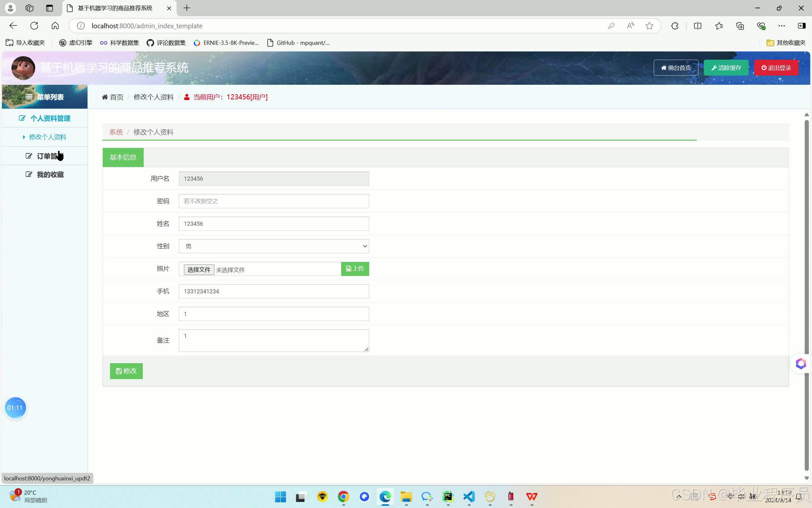This screenshot has height=508, width=812.
Task: Open File Explorer from taskbar
Action: [406, 497]
